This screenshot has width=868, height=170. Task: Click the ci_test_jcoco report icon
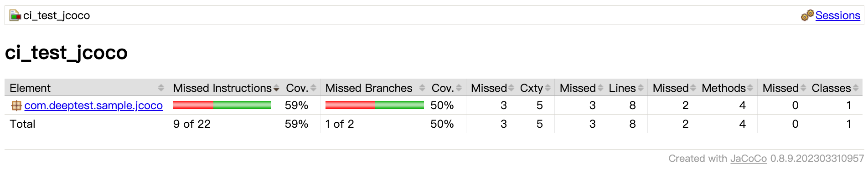[x=15, y=15]
